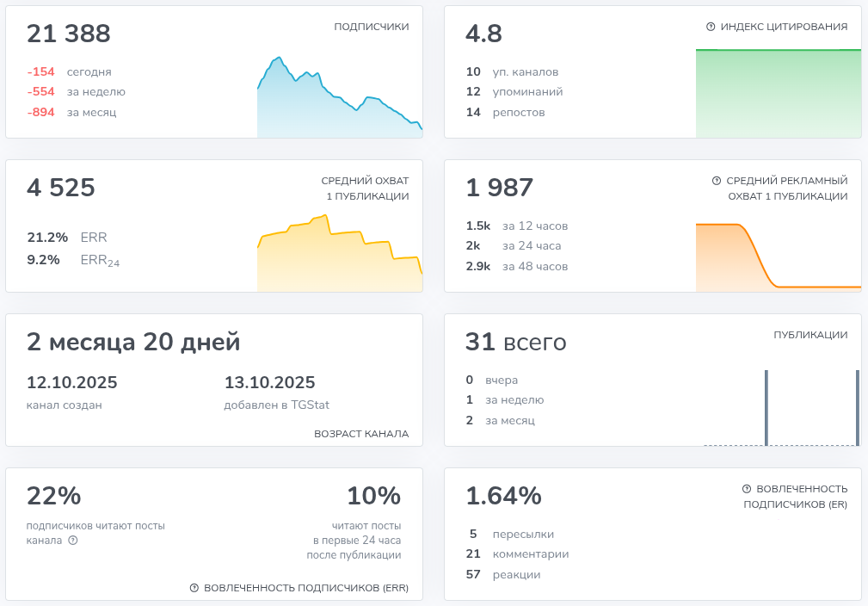Click the '2.9k за 48 часов' reach value
Image resolution: width=868 pixels, height=606 pixels.
(x=516, y=266)
